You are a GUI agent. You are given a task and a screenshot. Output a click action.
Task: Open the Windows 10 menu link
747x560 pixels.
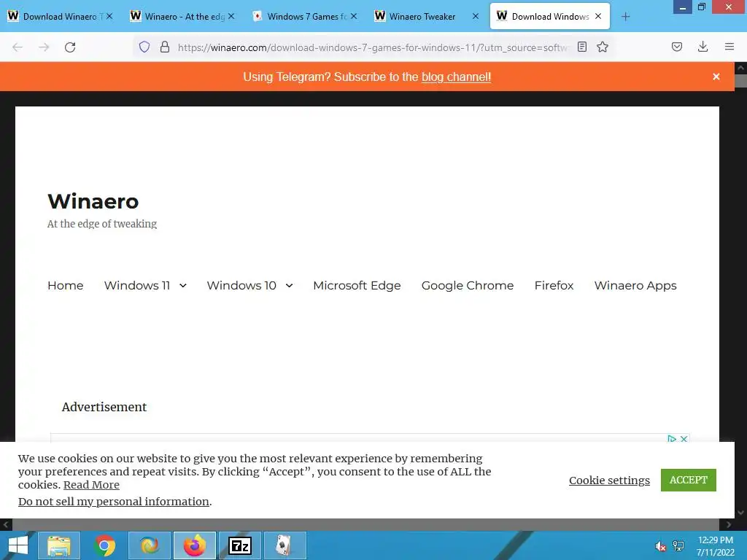(241, 285)
